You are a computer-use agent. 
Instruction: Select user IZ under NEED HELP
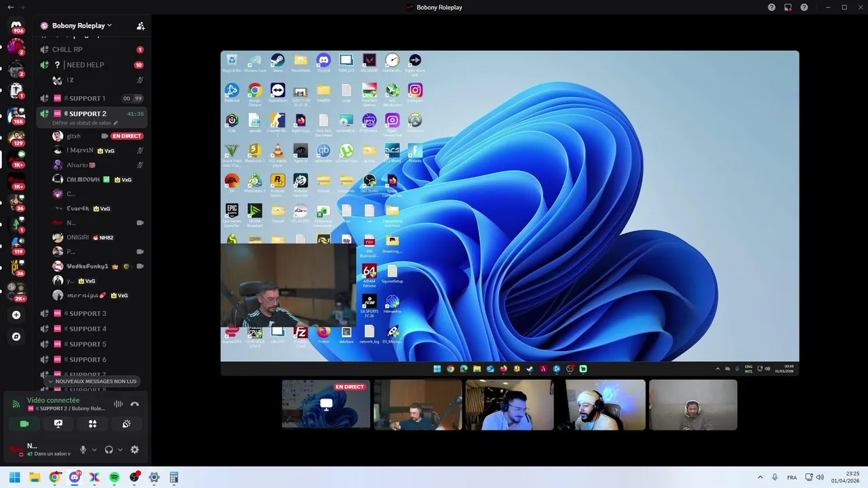(98, 80)
